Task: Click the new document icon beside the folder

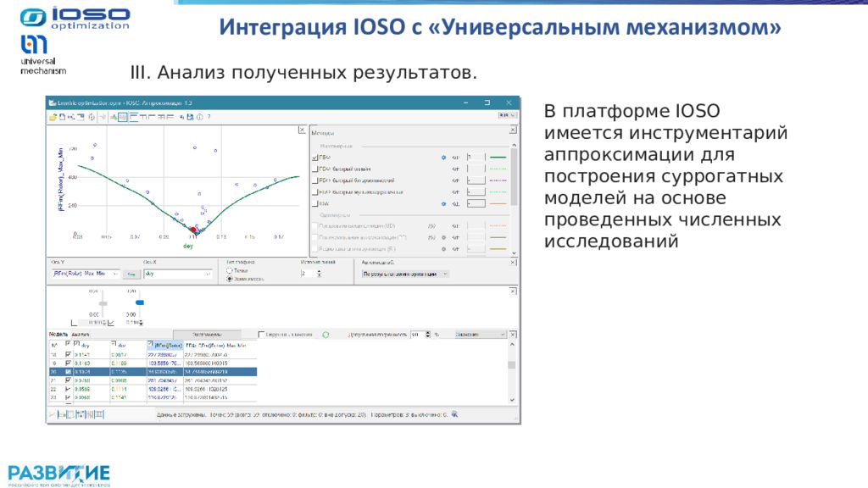Action: (62, 117)
